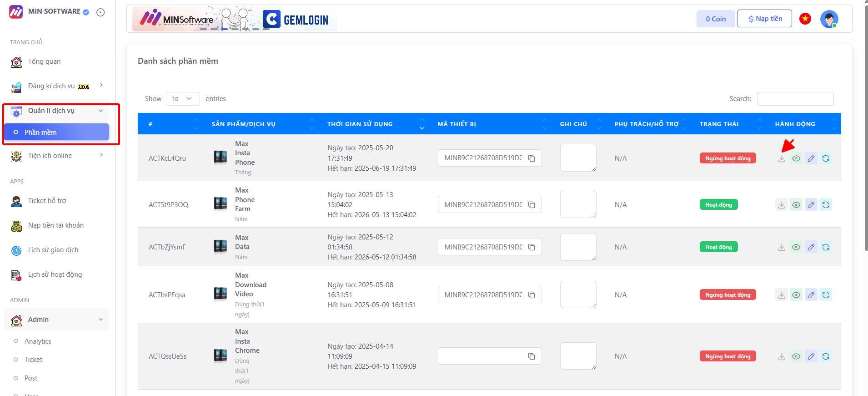Click the refresh icon for Max Data row
Screen dimensions: 868x396
point(826,247)
